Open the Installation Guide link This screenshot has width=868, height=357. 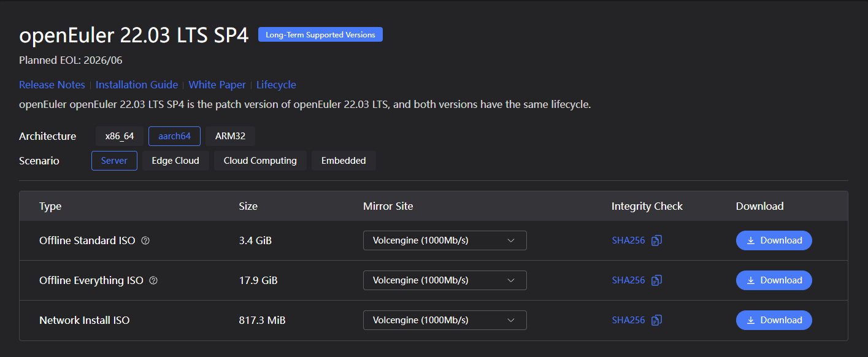click(x=137, y=85)
